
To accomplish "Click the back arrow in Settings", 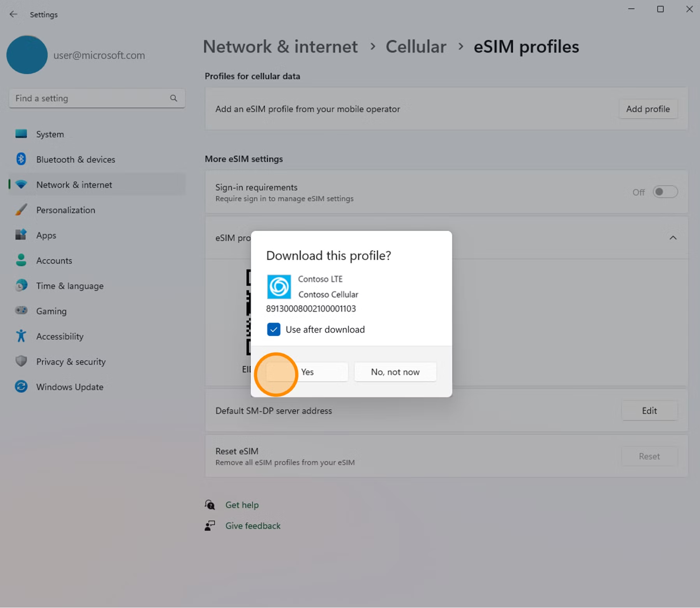I will (13, 14).
